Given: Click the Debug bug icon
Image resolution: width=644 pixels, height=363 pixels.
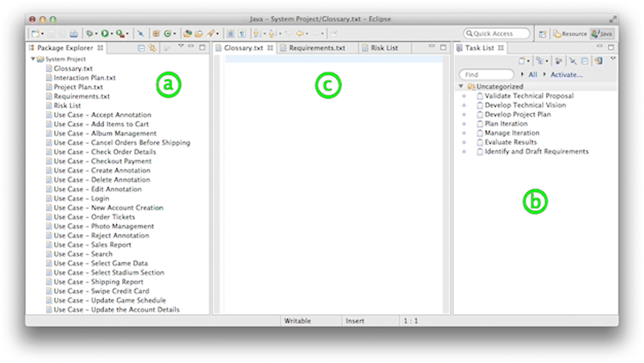Looking at the screenshot, I should pyautogui.click(x=90, y=34).
